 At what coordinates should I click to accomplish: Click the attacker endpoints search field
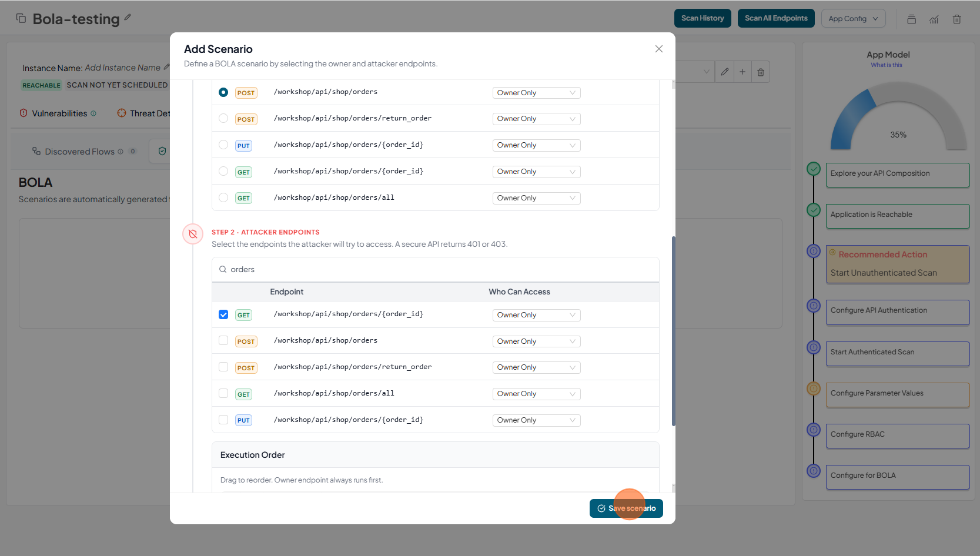click(435, 270)
